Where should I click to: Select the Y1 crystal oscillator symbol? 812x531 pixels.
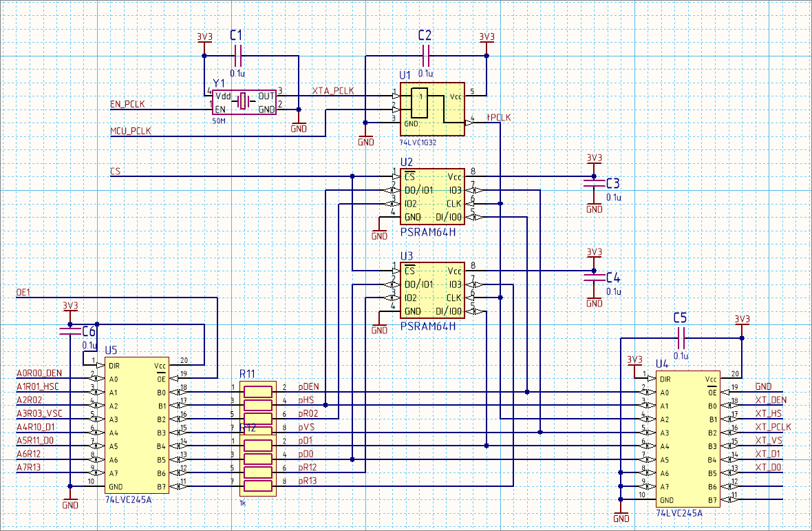point(244,103)
